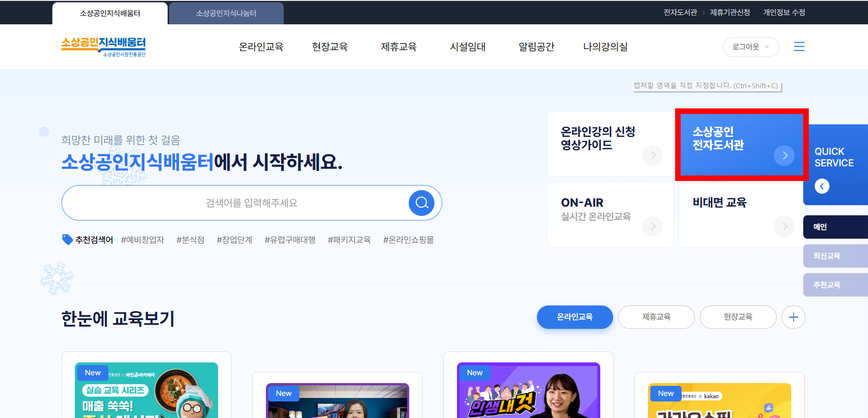Image resolution: width=868 pixels, height=418 pixels.
Task: Click the 소상공인지식배움터 logo
Action: click(104, 46)
